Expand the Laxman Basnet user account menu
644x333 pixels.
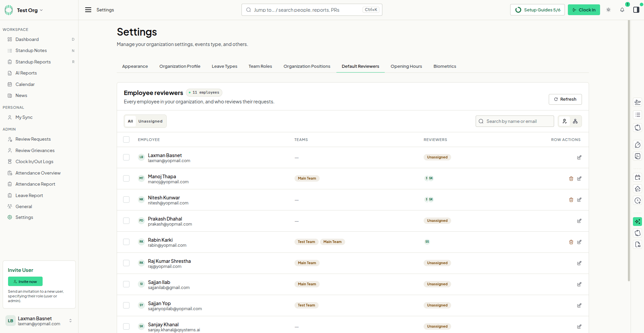39,321
